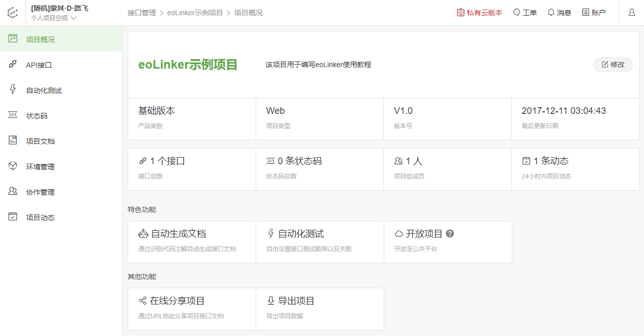View 项目动态 in the sidebar
Screen dimensions: 644x336
(61, 217)
